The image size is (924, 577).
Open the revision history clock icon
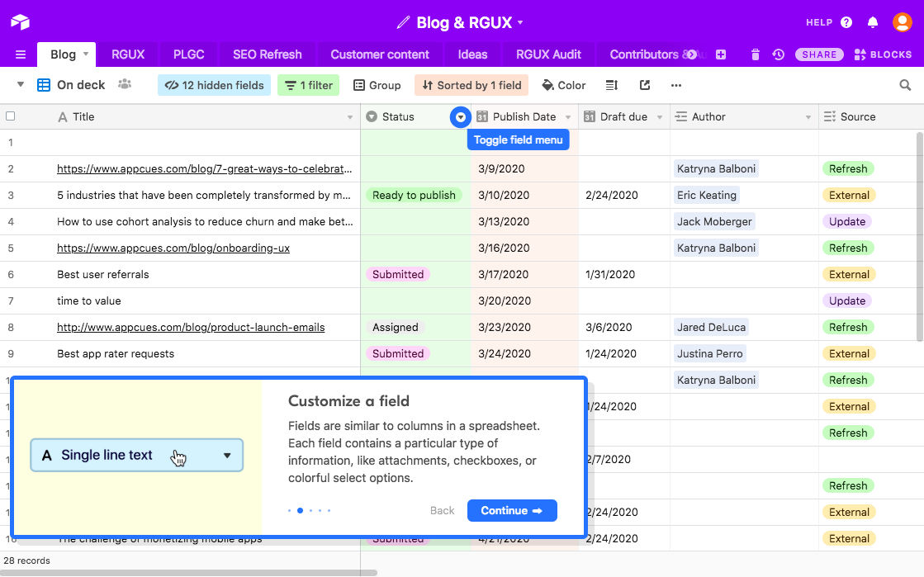pos(779,54)
